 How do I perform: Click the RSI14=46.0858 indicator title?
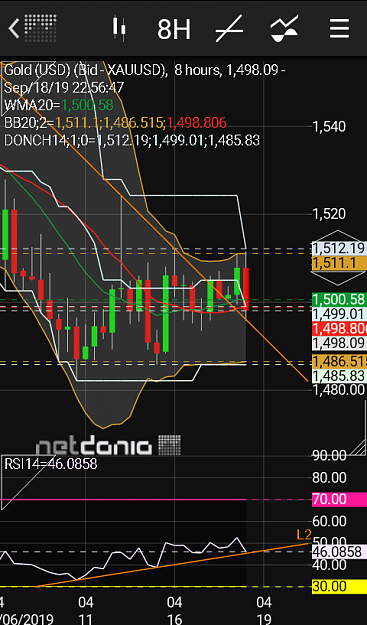[x=51, y=464]
